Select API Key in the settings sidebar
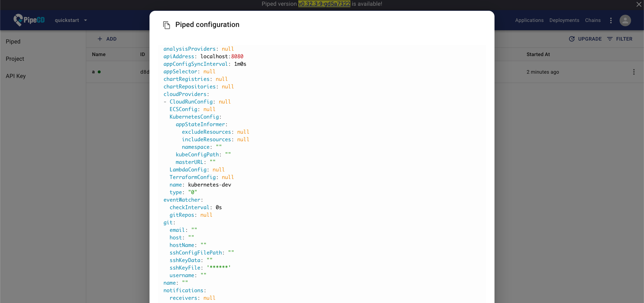Screen dimensions: 644x303 click(x=43, y=76)
